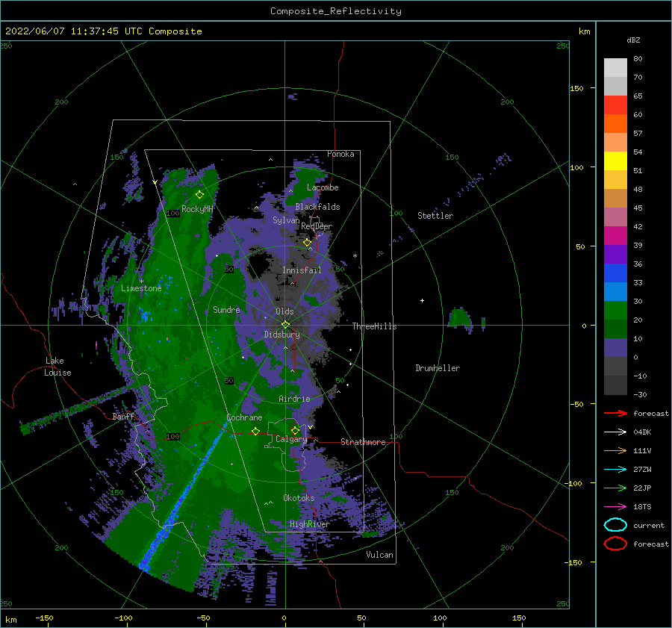Select the Airdrie label
Viewport: 672px width, 628px height.
294,399
